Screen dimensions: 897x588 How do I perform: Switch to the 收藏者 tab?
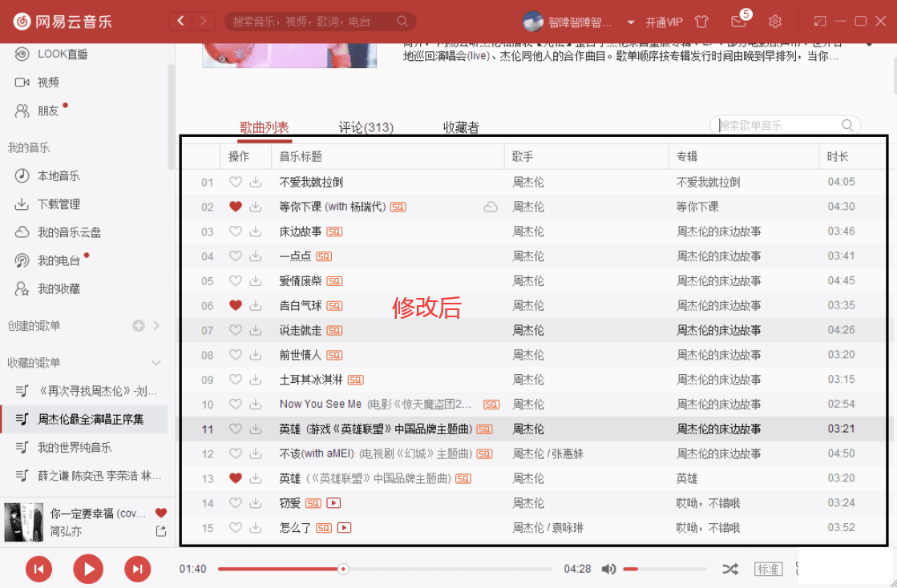[461, 127]
